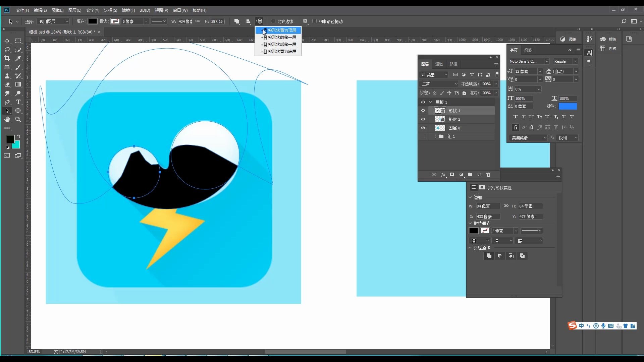644x362 pixels.
Task: Enable the 对齐边缘 checkbox
Action: (x=273, y=21)
